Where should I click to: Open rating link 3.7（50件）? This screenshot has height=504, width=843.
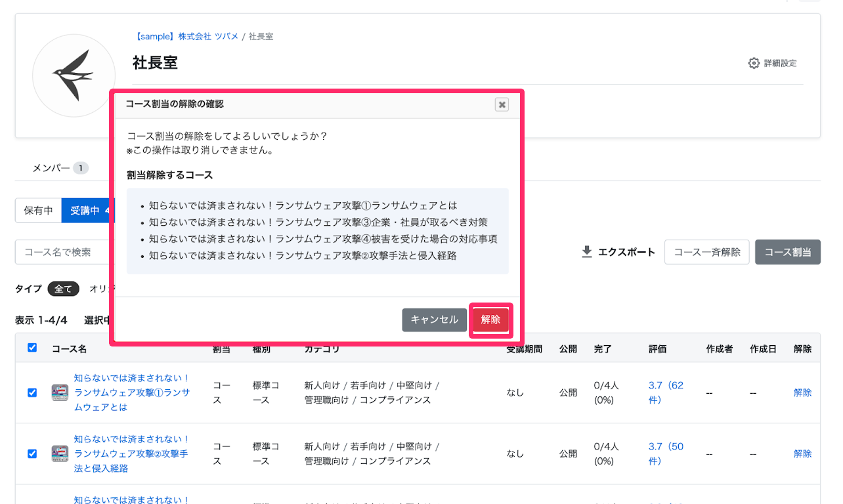[666, 453]
